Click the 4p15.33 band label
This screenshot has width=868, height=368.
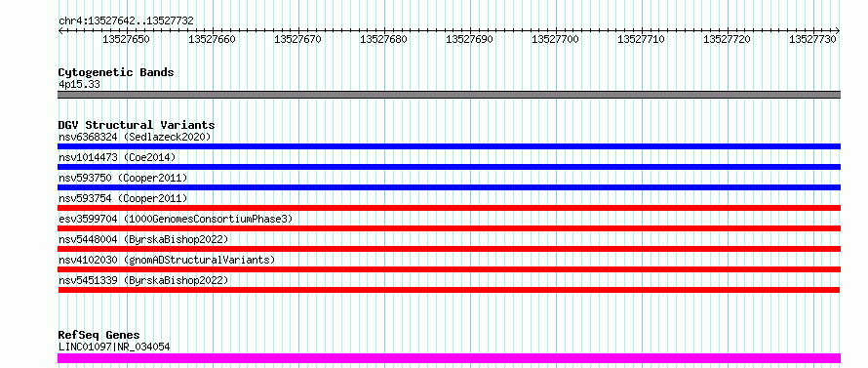coord(79,85)
